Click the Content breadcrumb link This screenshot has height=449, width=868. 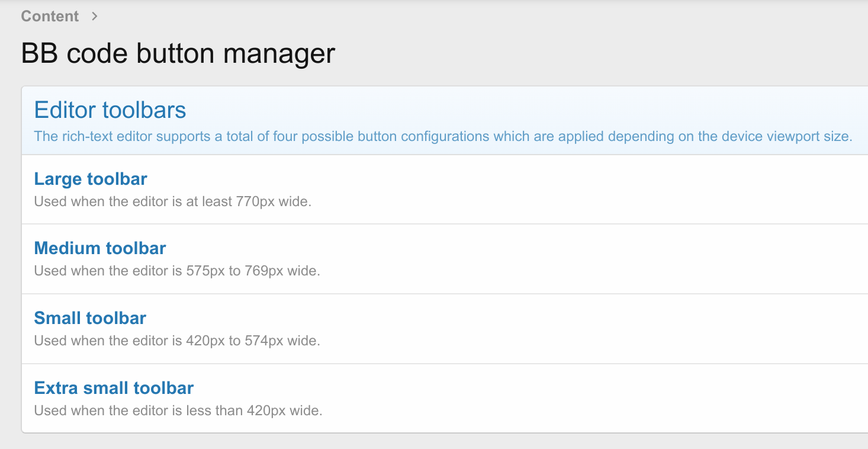click(x=50, y=16)
